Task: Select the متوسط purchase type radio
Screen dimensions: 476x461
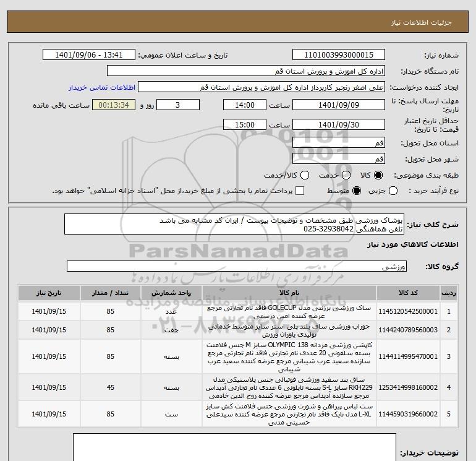Action: pos(357,191)
